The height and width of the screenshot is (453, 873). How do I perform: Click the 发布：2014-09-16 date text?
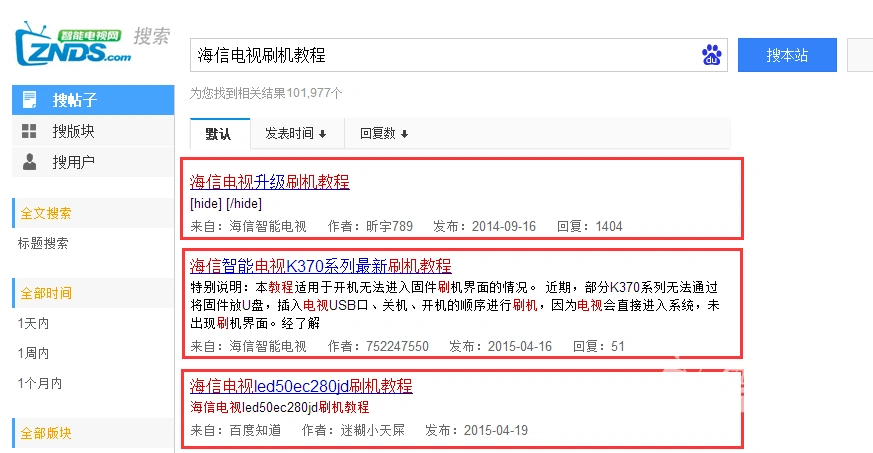484,226
